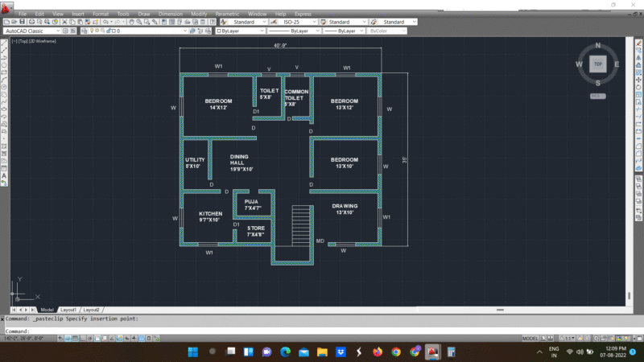Image resolution: width=644 pixels, height=362 pixels.
Task: Open the Dimension menu
Action: [x=171, y=14]
